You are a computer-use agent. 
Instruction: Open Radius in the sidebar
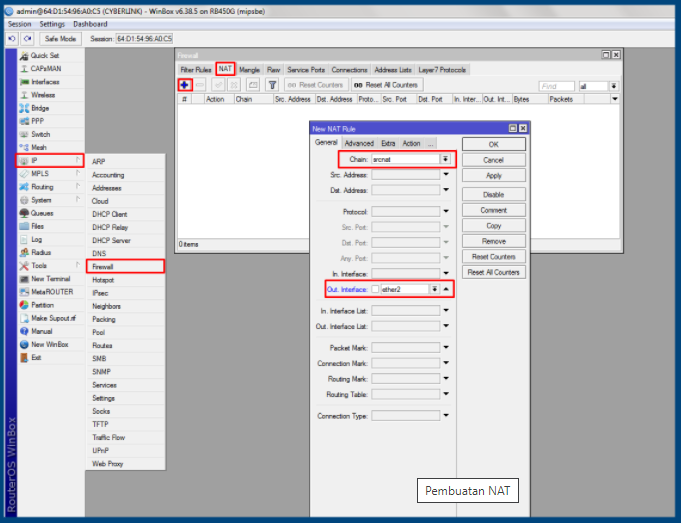(50, 252)
